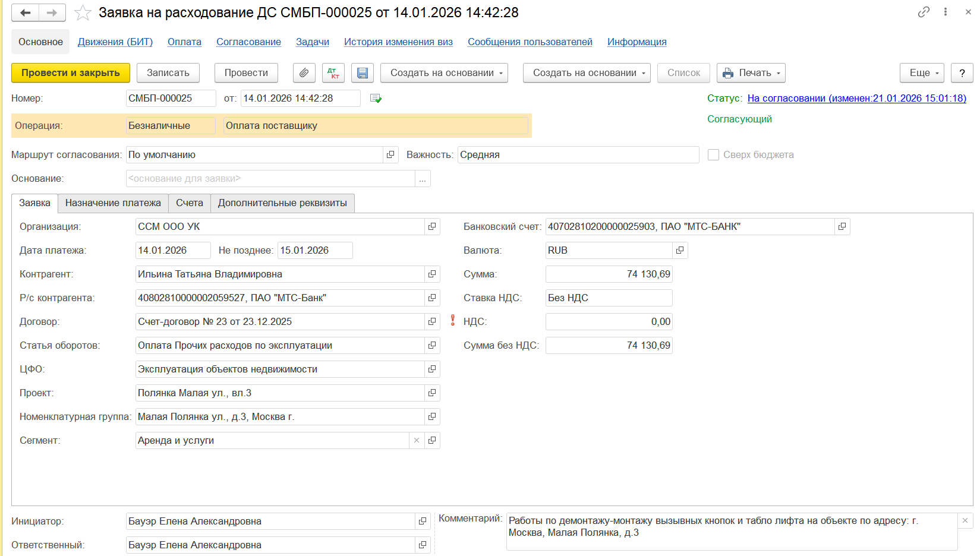Open Проект field record icon
Viewport: 980px width, 556px height.
tap(432, 393)
